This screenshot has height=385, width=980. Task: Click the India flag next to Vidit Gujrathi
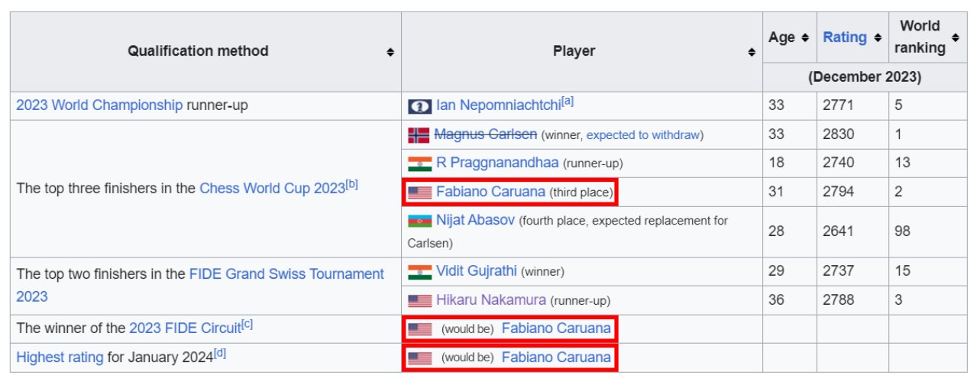419,272
